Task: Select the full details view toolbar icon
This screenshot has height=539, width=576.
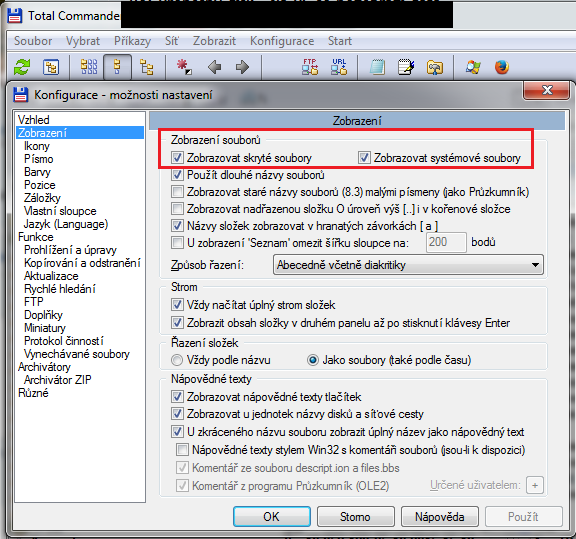Action: coord(117,67)
